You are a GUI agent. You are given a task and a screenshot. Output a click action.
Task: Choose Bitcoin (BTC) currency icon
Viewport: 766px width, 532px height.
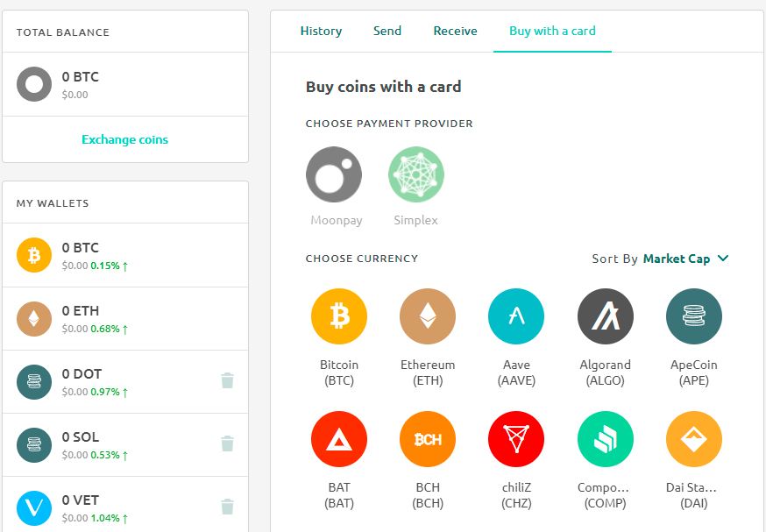(x=339, y=316)
